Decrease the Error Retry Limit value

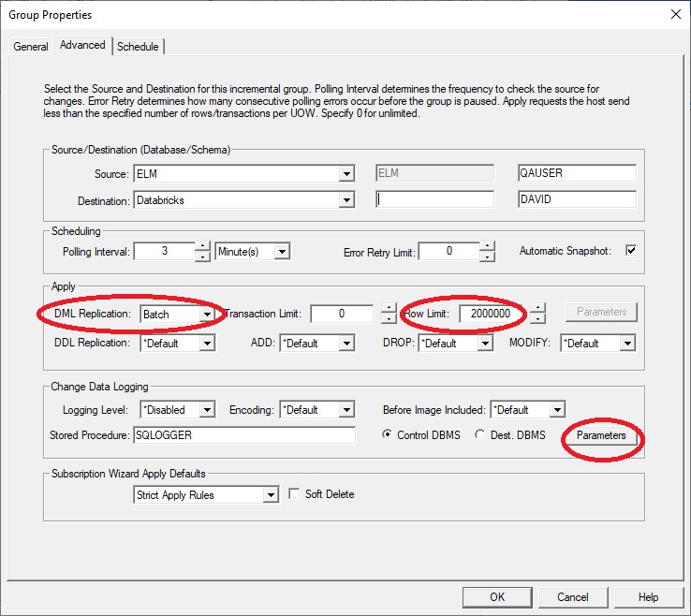(x=486, y=257)
